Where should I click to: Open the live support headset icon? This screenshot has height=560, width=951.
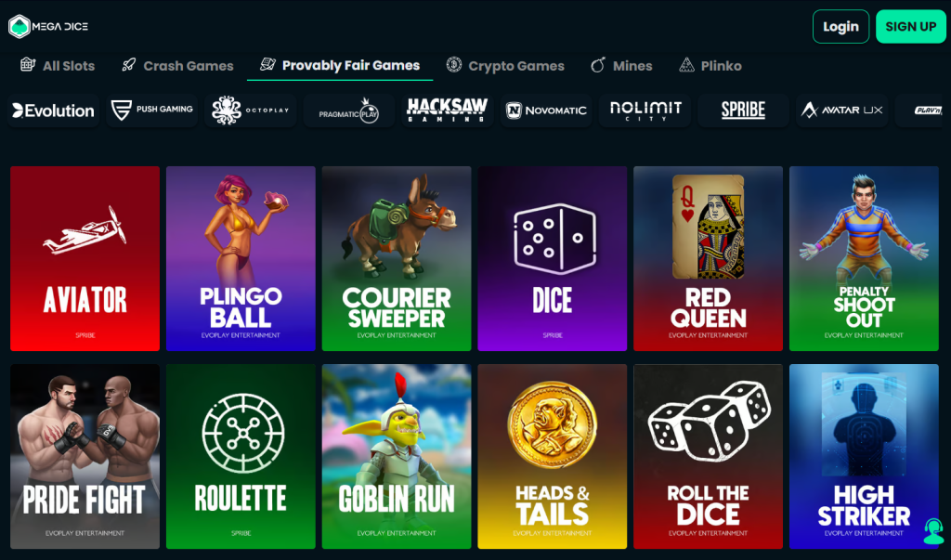pyautogui.click(x=933, y=532)
